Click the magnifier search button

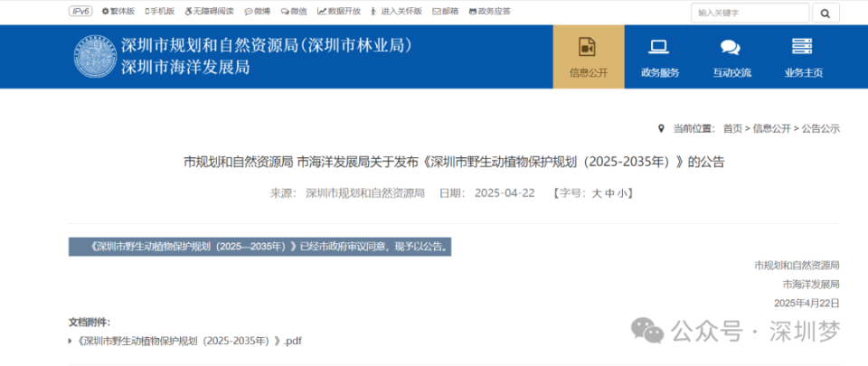pyautogui.click(x=826, y=13)
